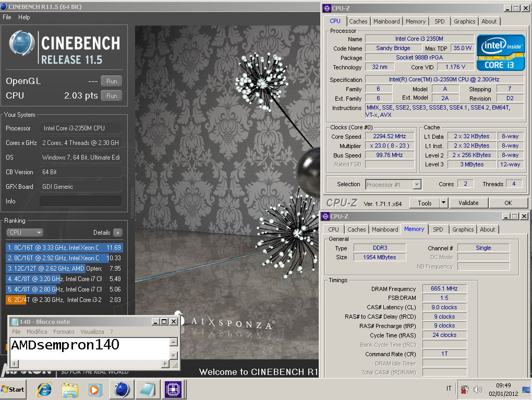Open the CPU ranking type dropdown

tap(25, 233)
